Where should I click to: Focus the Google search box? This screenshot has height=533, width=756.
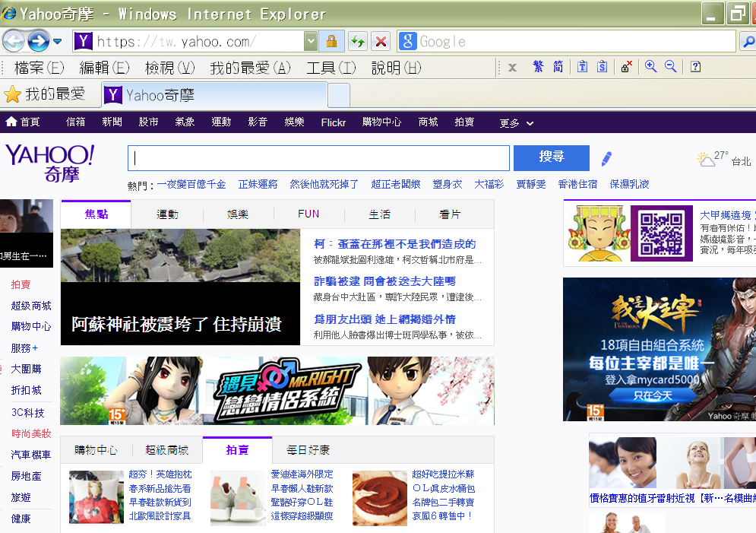coord(574,42)
